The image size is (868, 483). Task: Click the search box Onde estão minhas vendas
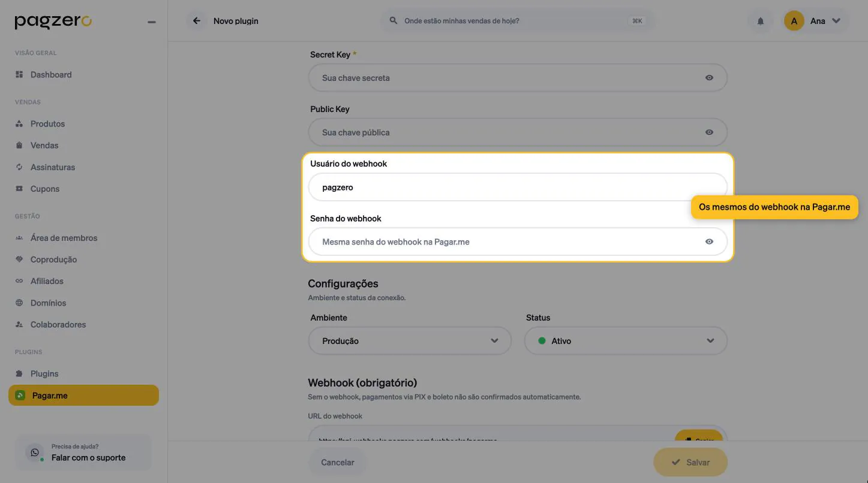pyautogui.click(x=518, y=21)
